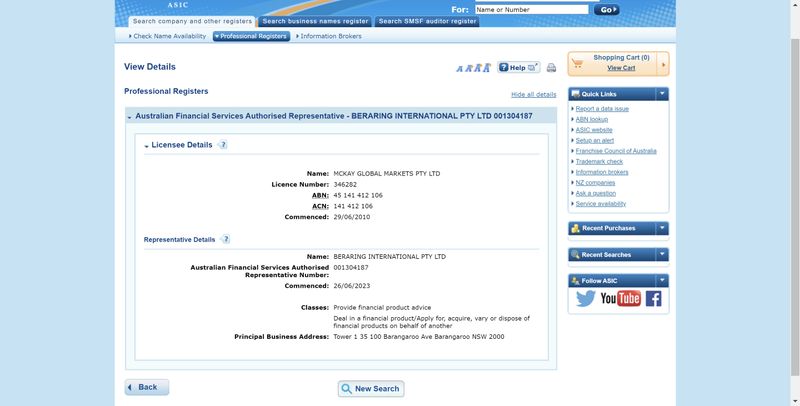Switch to Search business names register tab
This screenshot has width=800, height=406.
pyautogui.click(x=315, y=21)
